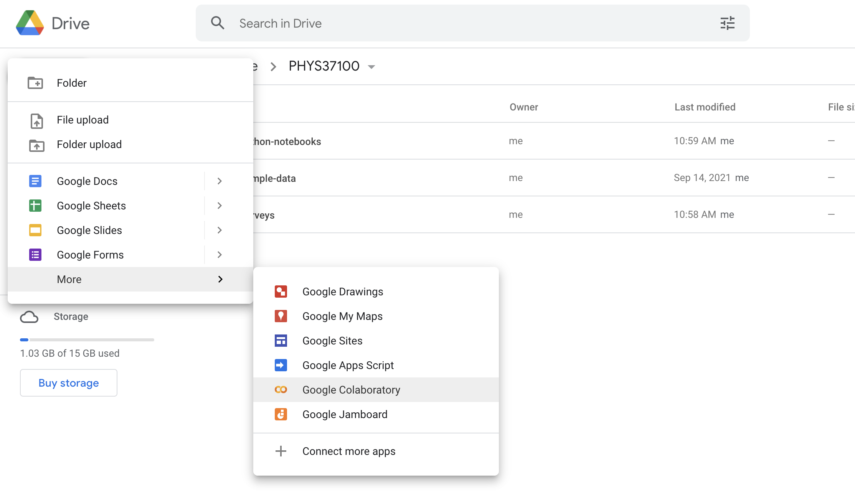855x504 pixels.
Task: Select Google Jamboard from submenu
Action: click(376, 414)
